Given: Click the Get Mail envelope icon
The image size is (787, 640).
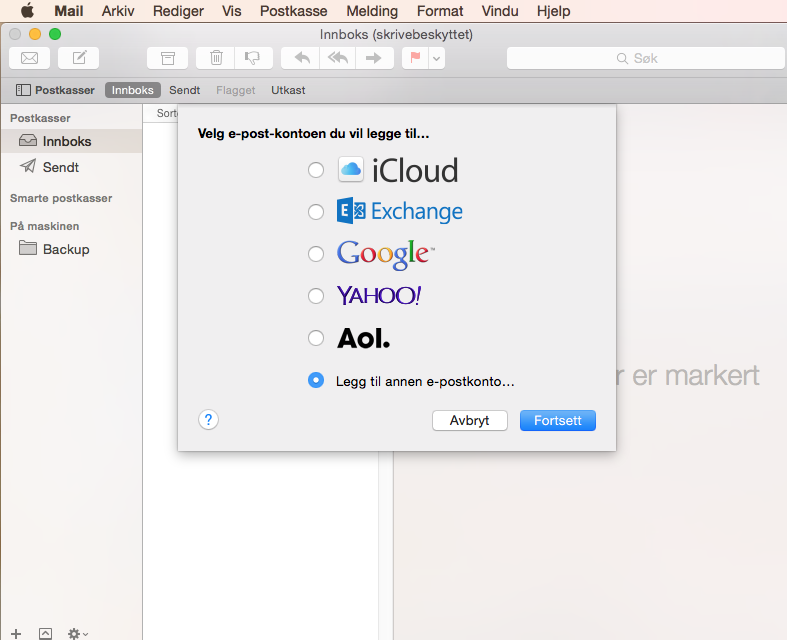Looking at the screenshot, I should [29, 58].
